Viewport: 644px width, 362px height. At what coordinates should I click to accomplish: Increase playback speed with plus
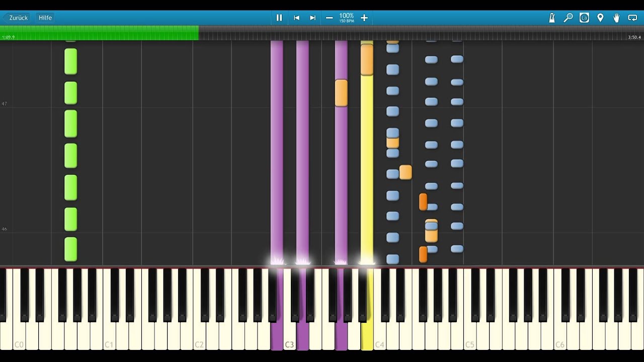pyautogui.click(x=364, y=18)
